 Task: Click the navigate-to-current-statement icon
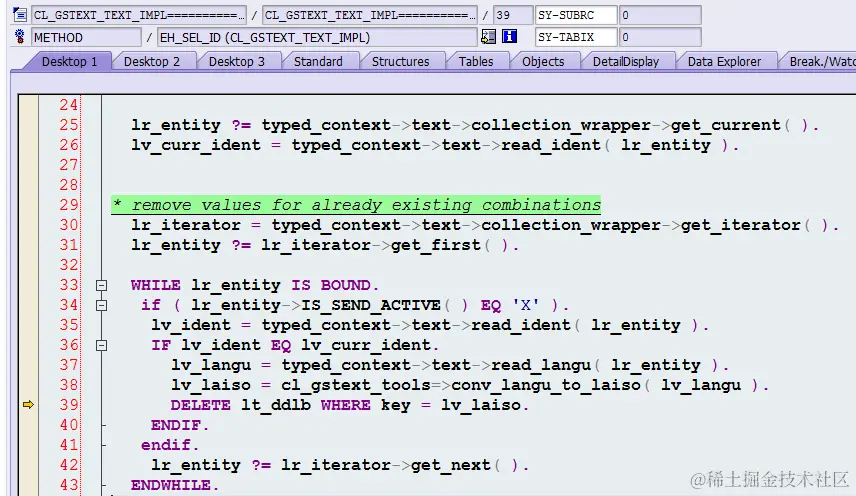[489, 37]
